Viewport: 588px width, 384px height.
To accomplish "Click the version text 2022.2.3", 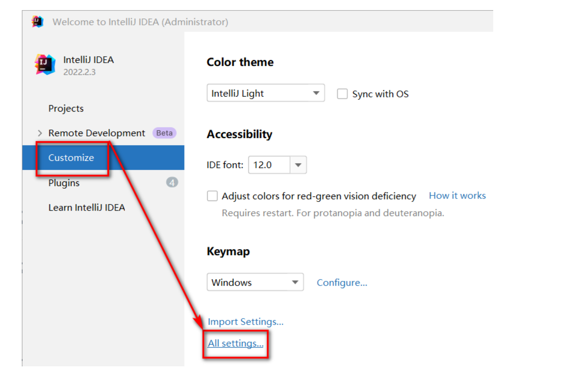I will 79,72.
